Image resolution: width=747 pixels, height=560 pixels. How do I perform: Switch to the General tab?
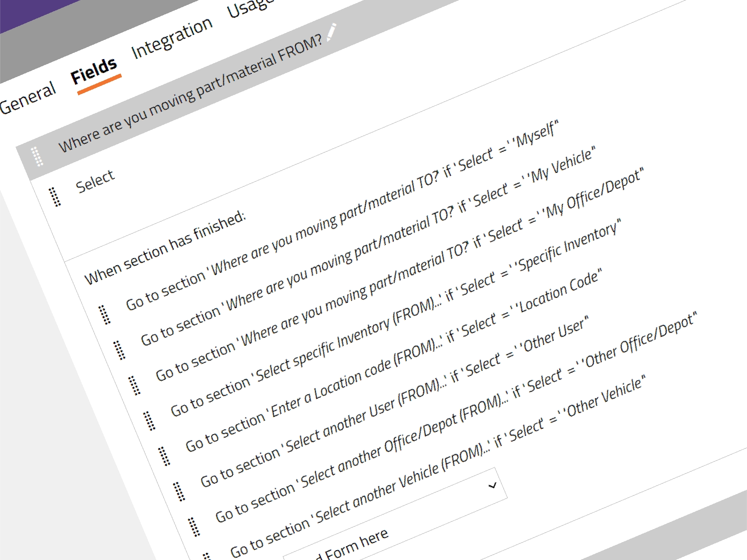click(28, 98)
